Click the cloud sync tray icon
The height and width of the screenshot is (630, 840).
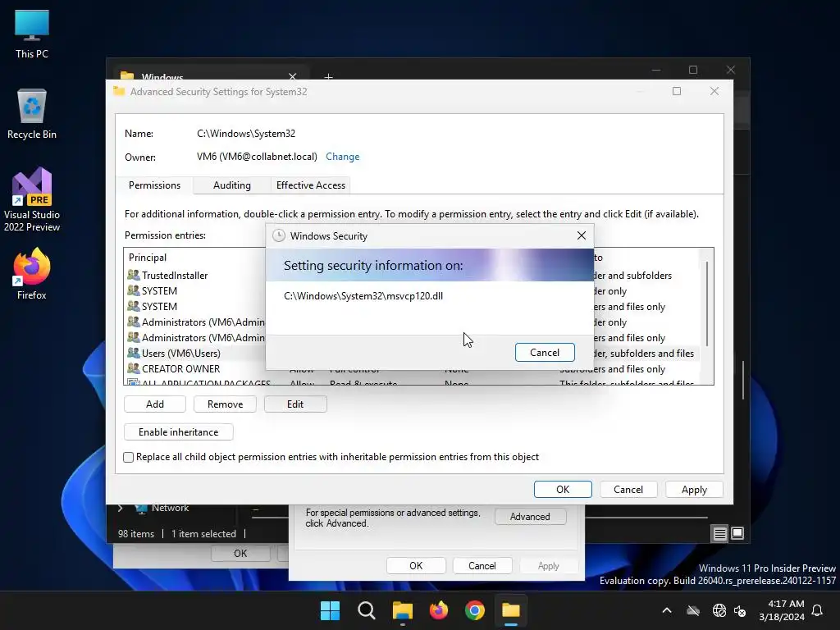(x=693, y=610)
